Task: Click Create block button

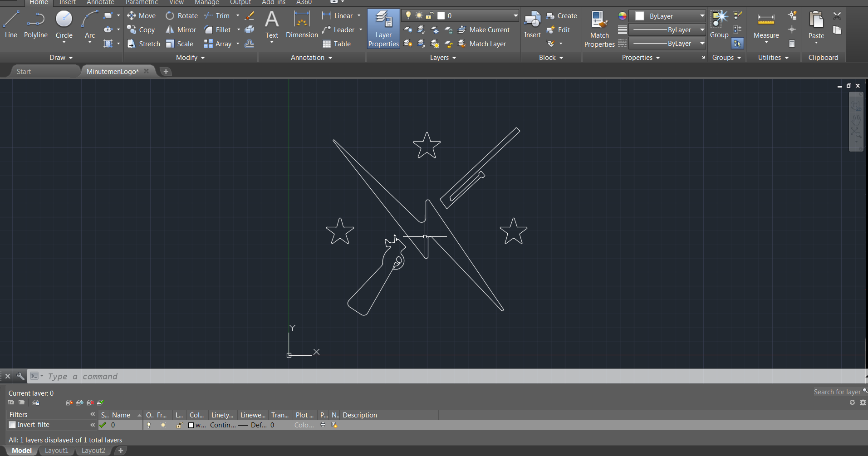Action: coord(562,16)
